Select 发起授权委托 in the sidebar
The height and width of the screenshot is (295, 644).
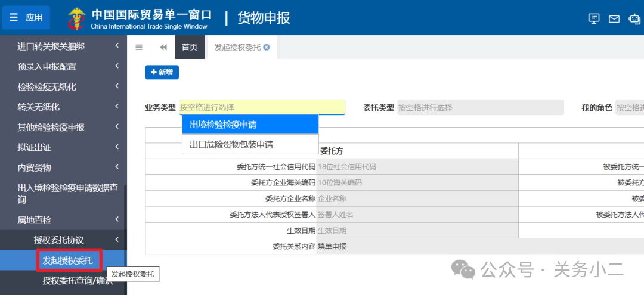67,260
